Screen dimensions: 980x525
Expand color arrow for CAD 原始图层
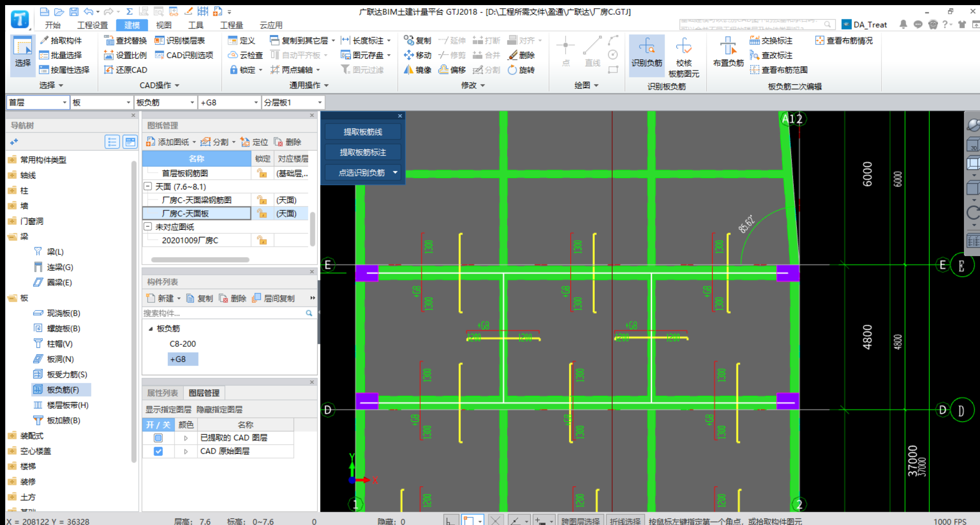tap(186, 451)
